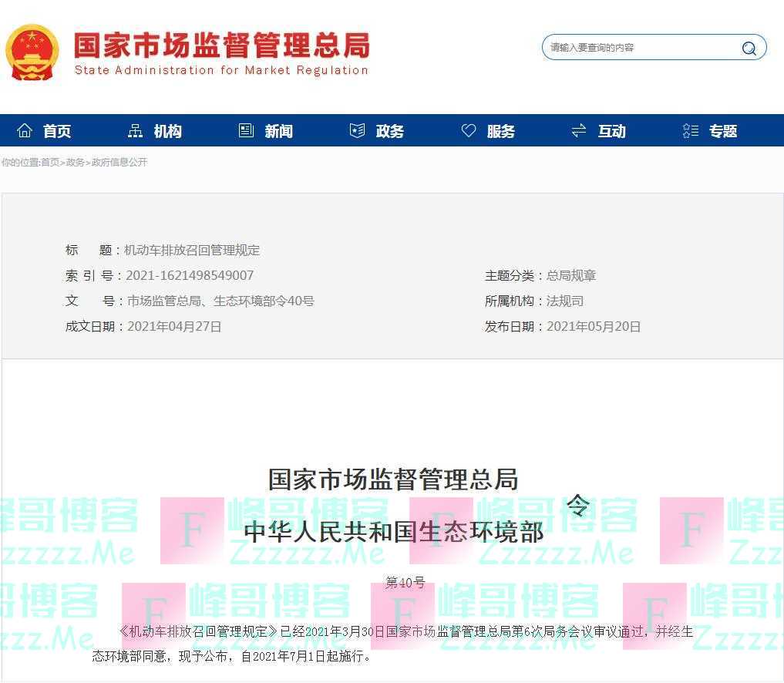Click the arrows icon beside 互动
The width and height of the screenshot is (784, 683).
[x=579, y=131]
